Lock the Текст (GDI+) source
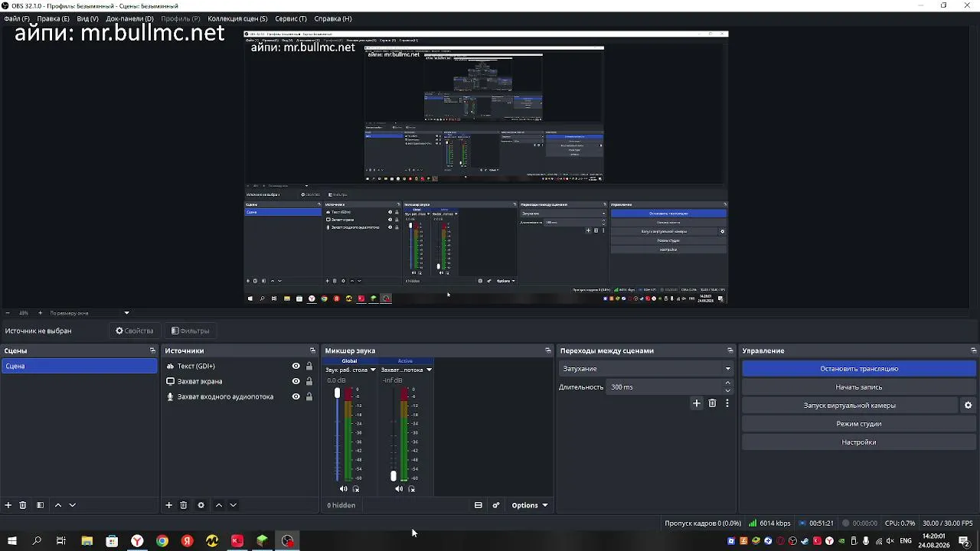 (x=309, y=366)
